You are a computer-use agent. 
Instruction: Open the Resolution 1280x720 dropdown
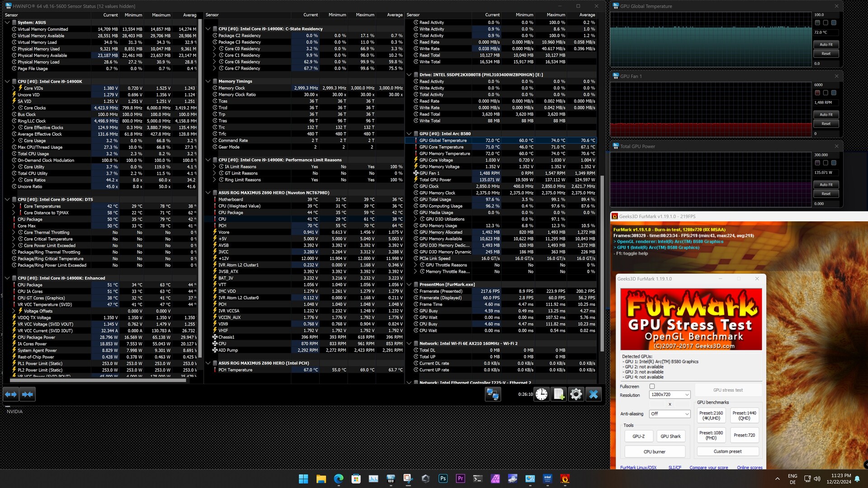point(670,394)
